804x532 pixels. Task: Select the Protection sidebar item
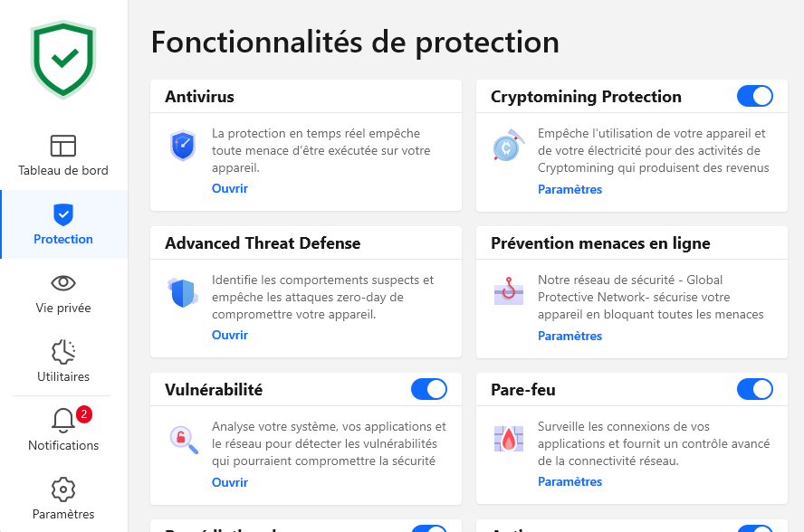pyautogui.click(x=63, y=224)
